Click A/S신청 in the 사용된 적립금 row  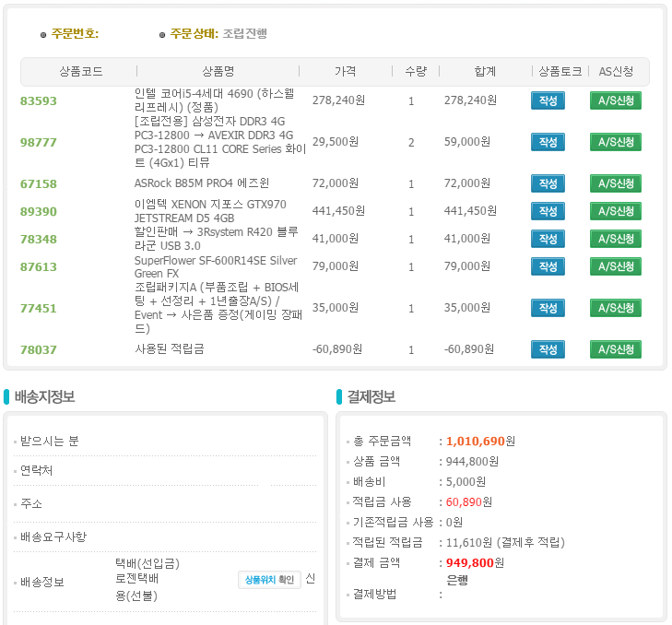tap(615, 349)
